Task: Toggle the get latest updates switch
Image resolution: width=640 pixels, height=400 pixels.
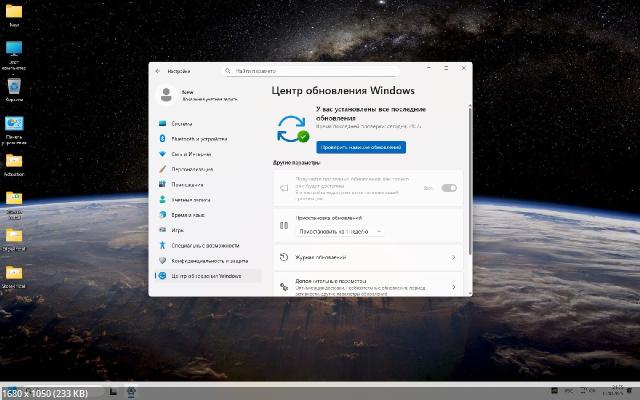Action: (x=449, y=188)
